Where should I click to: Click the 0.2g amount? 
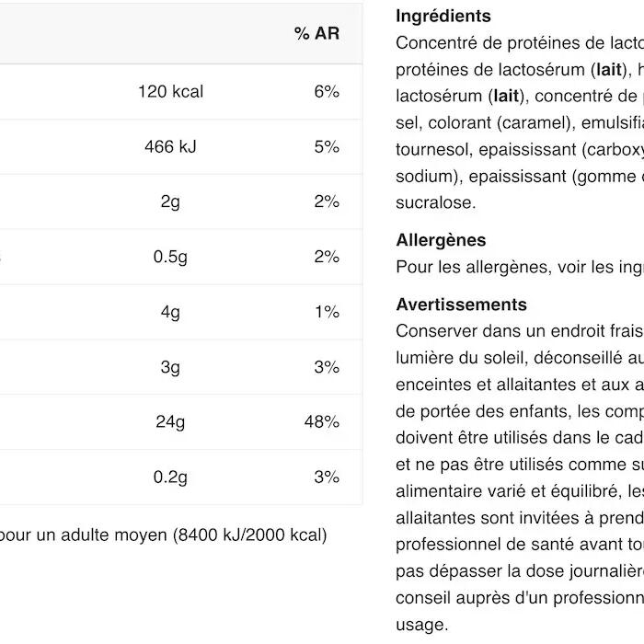pos(170,477)
